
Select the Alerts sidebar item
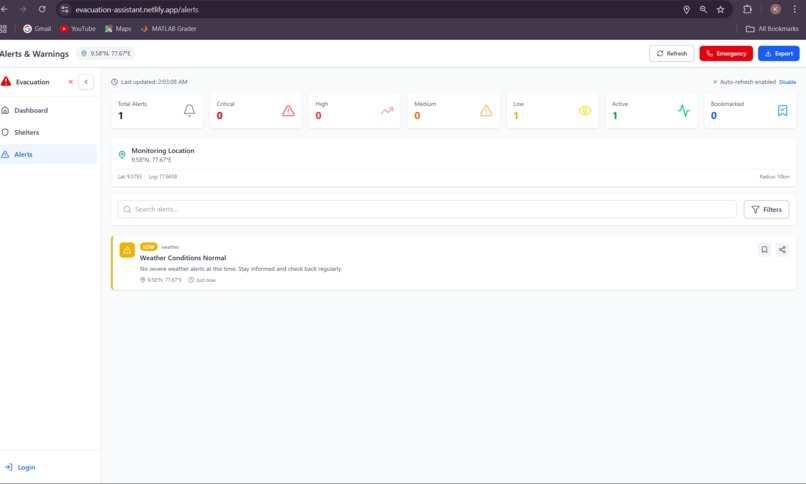pos(48,155)
